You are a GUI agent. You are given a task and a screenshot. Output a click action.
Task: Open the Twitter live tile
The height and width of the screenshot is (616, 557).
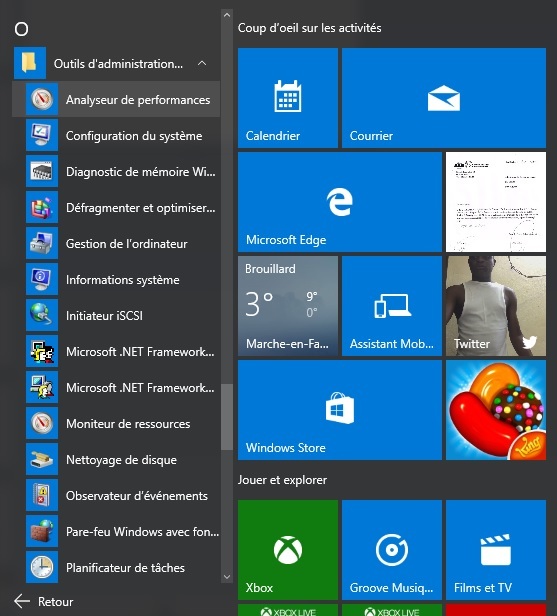coord(496,306)
